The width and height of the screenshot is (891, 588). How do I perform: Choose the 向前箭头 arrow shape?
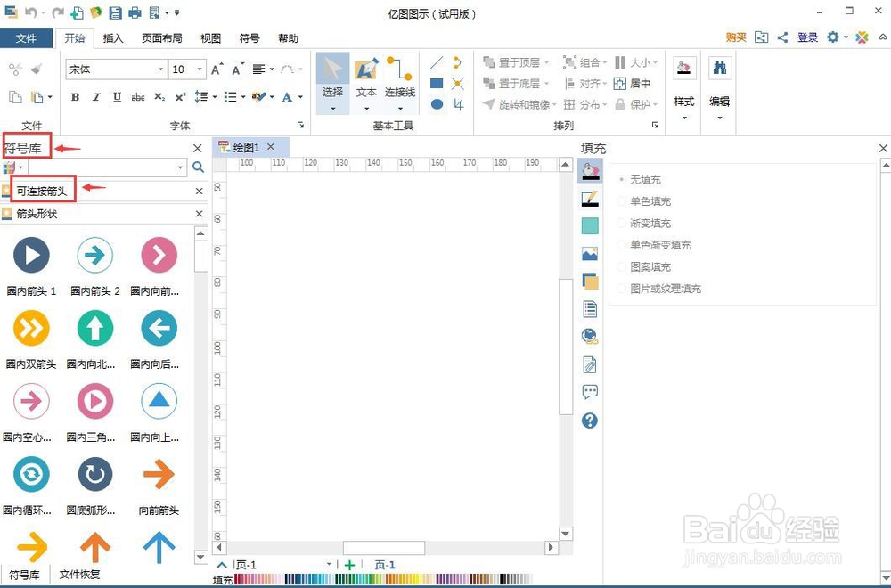[158, 474]
